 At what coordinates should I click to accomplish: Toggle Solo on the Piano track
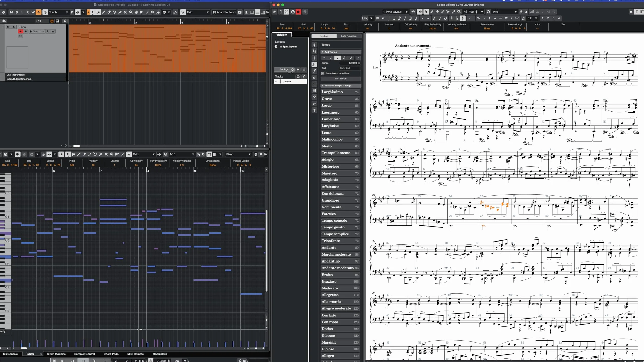click(14, 27)
